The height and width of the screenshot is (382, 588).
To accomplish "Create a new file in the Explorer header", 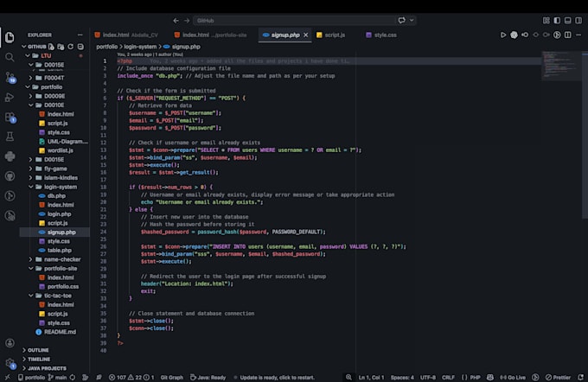I will 51,47.
